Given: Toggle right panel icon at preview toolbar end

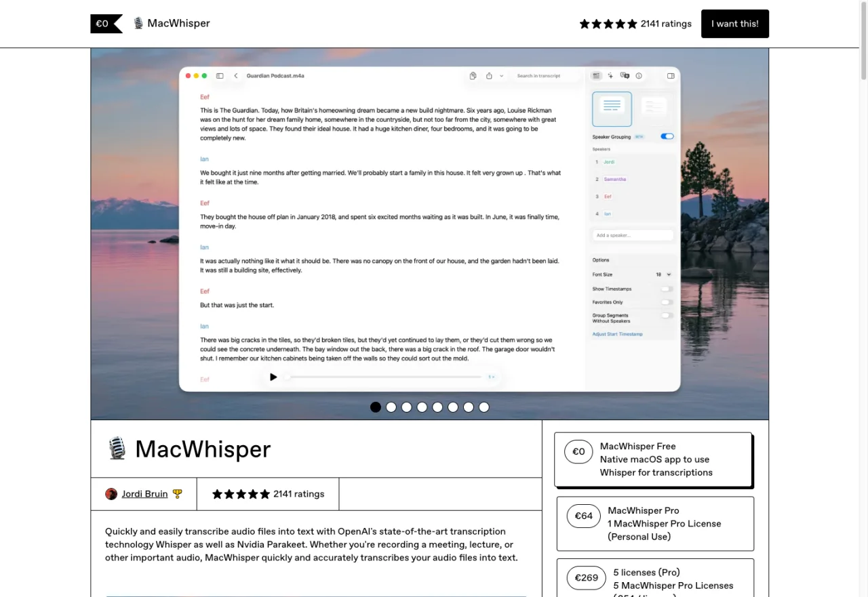Looking at the screenshot, I should 671,76.
